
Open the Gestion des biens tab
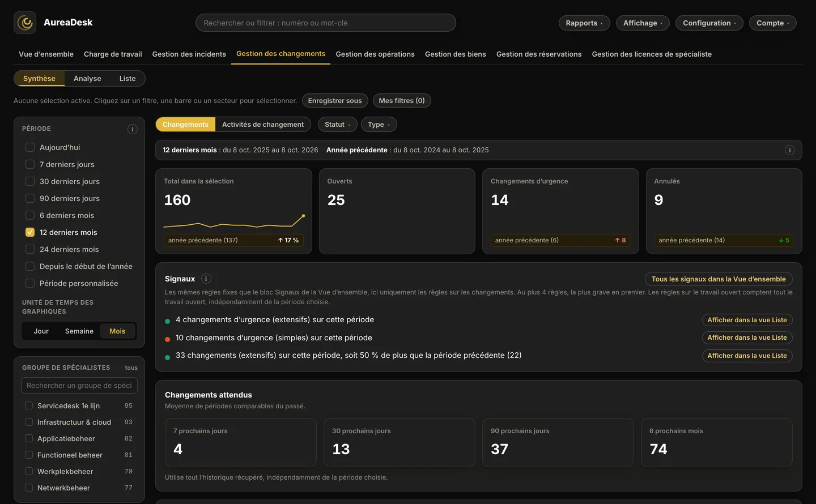(456, 54)
